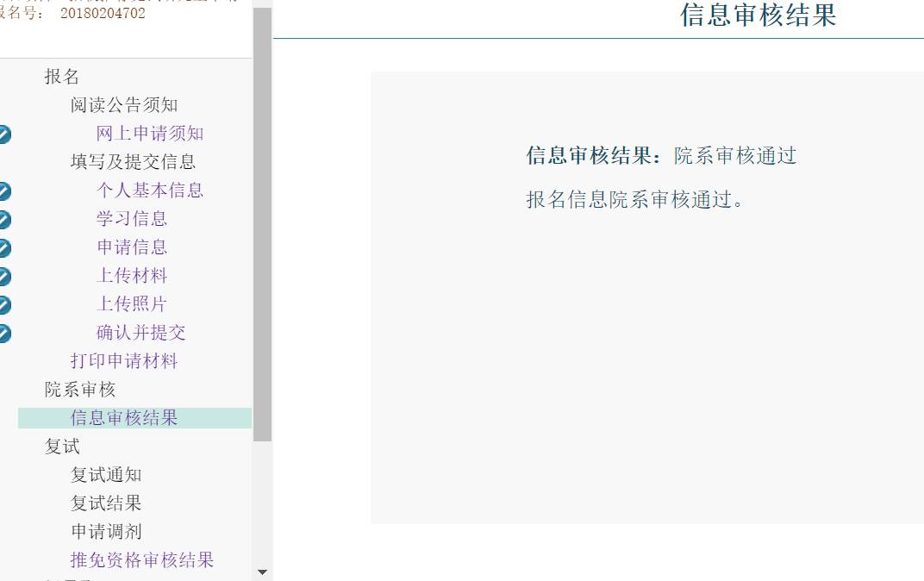
Task: Click 打印申请材料 link
Action: [x=124, y=361]
